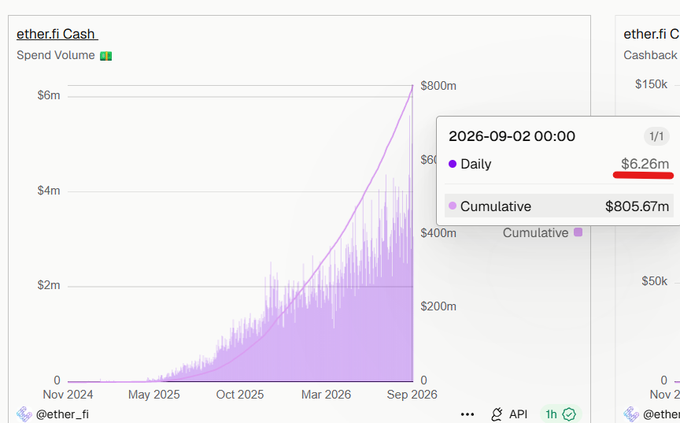Click the Daily row label in tooltip
This screenshot has height=423, width=680.
click(476, 164)
